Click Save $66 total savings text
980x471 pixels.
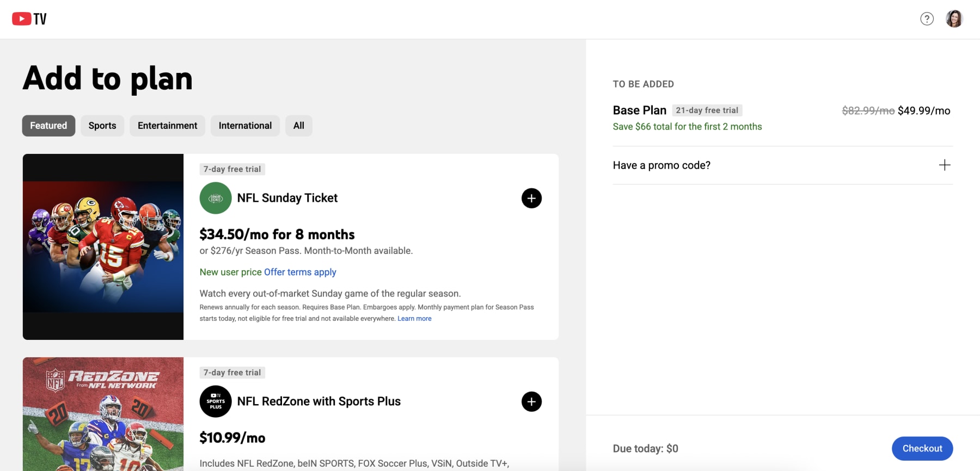687,127
